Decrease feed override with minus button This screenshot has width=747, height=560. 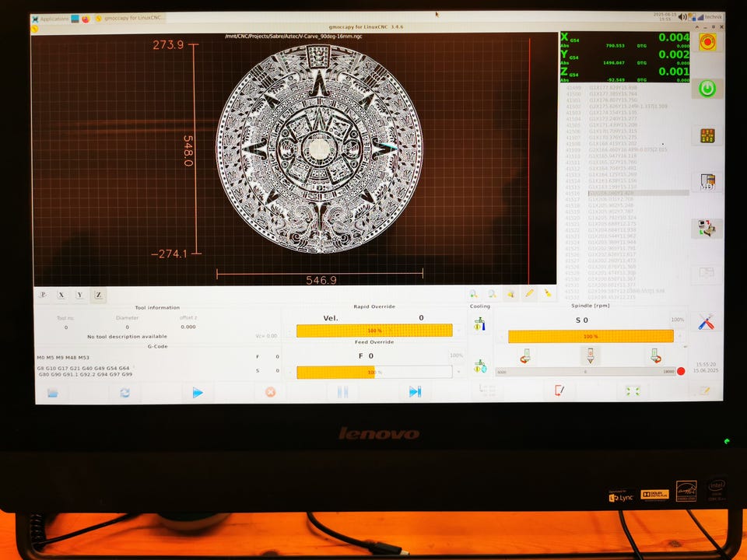click(290, 372)
